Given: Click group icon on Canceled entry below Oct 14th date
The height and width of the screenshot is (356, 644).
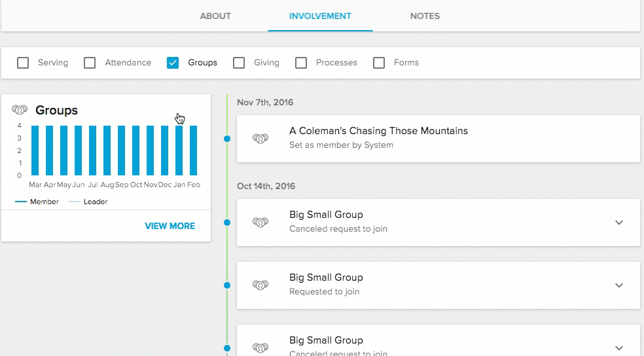Looking at the screenshot, I should pyautogui.click(x=260, y=222).
